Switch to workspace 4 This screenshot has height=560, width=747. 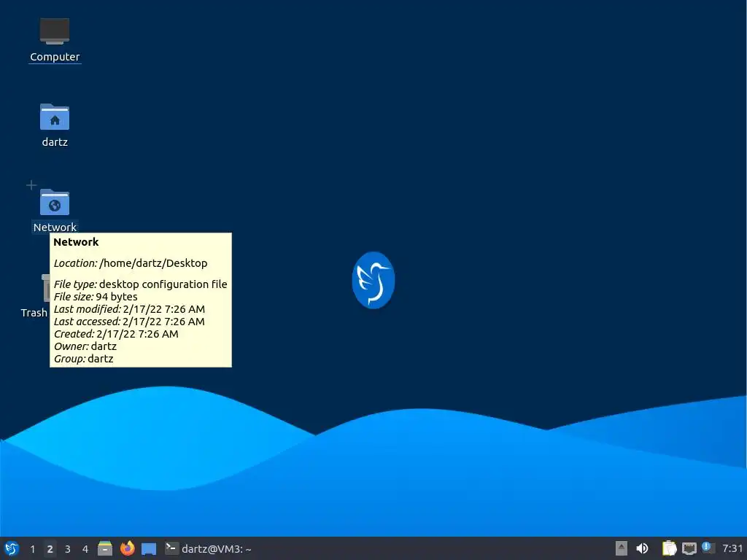[x=85, y=549]
